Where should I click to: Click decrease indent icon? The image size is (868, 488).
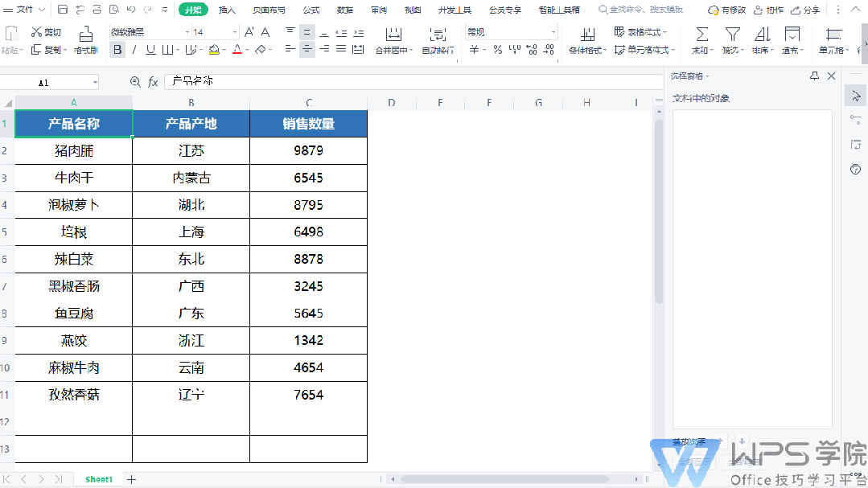point(342,32)
